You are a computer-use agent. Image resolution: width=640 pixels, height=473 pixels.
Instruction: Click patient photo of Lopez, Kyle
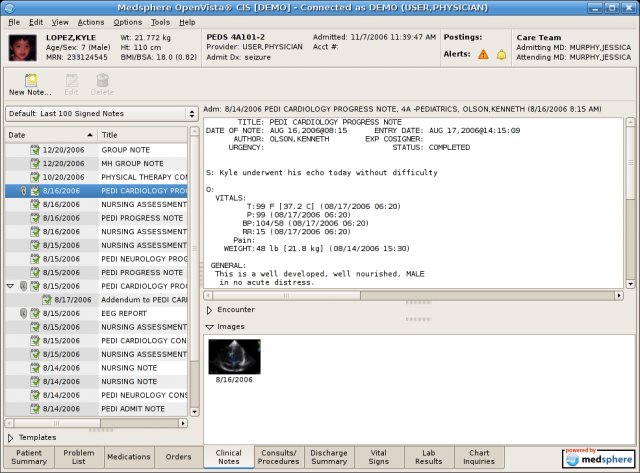[23, 48]
